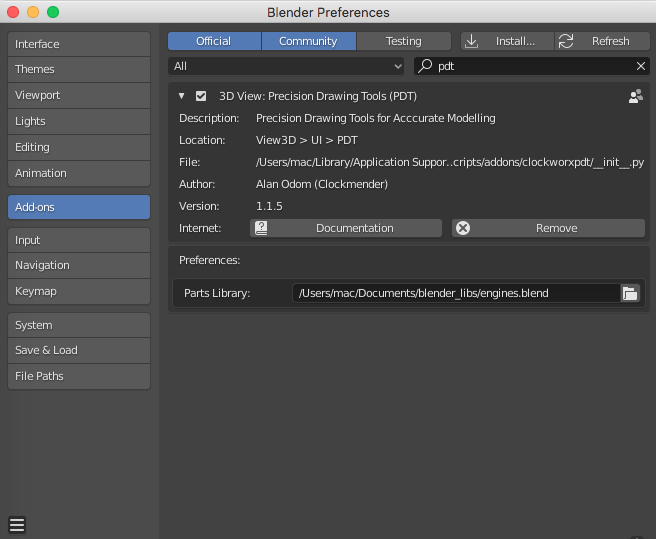Viewport: 656px width, 539px height.
Task: Select the Add-ons section
Action: pyautogui.click(x=79, y=207)
